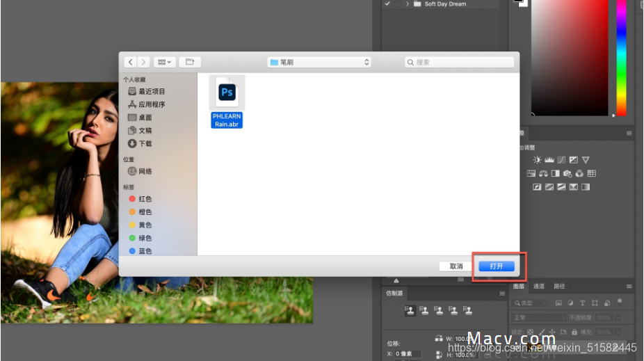Go forward in the file dialog

[x=143, y=62]
